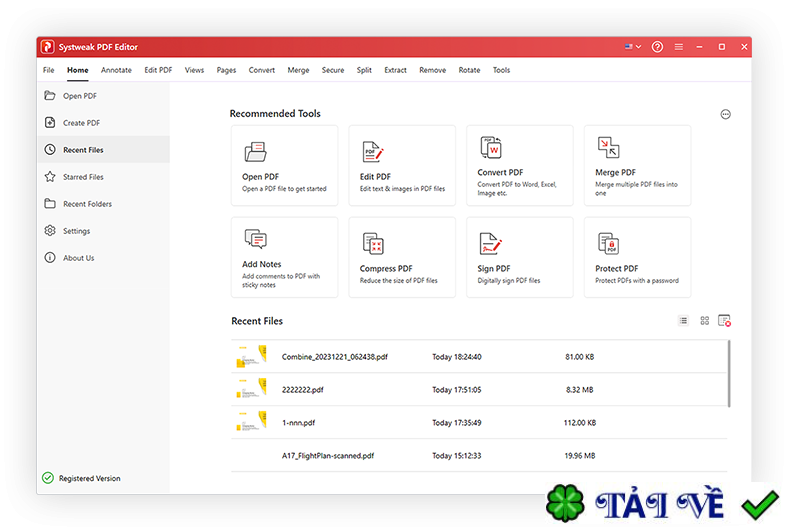The width and height of the screenshot is (787, 530).
Task: Click the Open PDF tool card icon
Action: 255,152
